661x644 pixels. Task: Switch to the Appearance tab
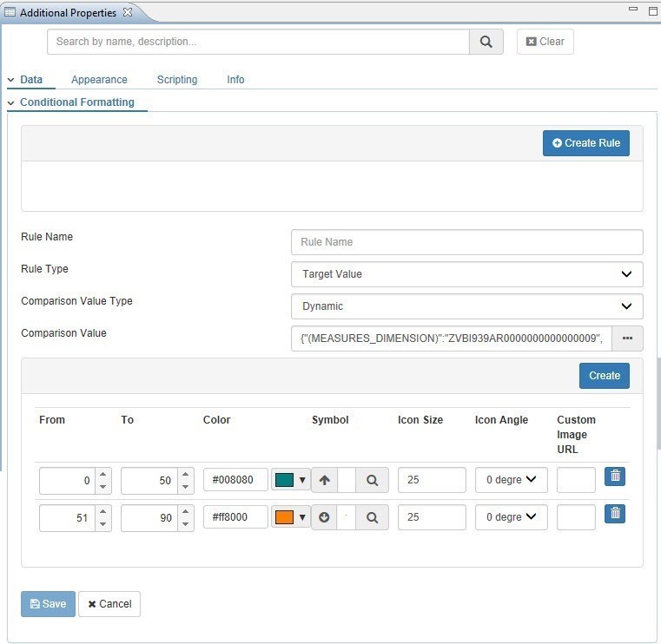coord(99,80)
